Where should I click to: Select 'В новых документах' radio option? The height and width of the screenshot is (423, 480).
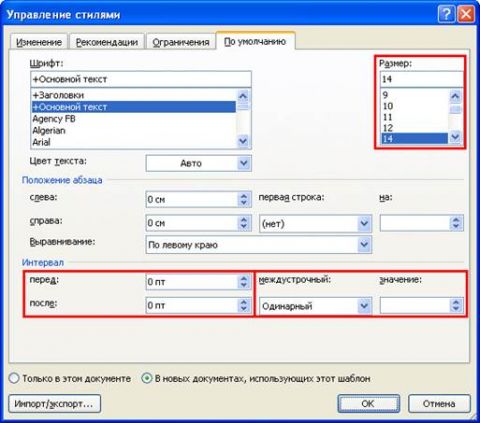pos(147,379)
